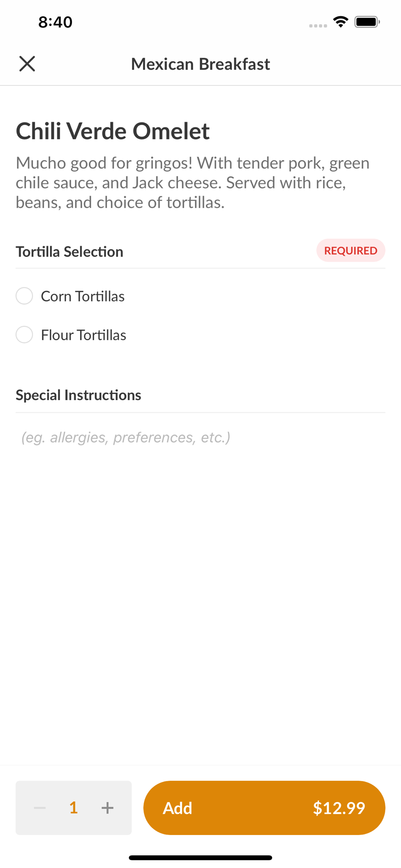
Task: Tap the Mexican Breakfast header title
Action: coord(200,64)
